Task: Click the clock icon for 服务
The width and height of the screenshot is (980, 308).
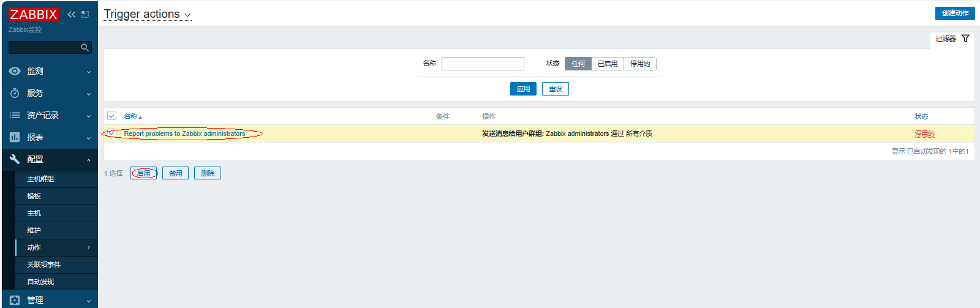Action: tap(15, 93)
